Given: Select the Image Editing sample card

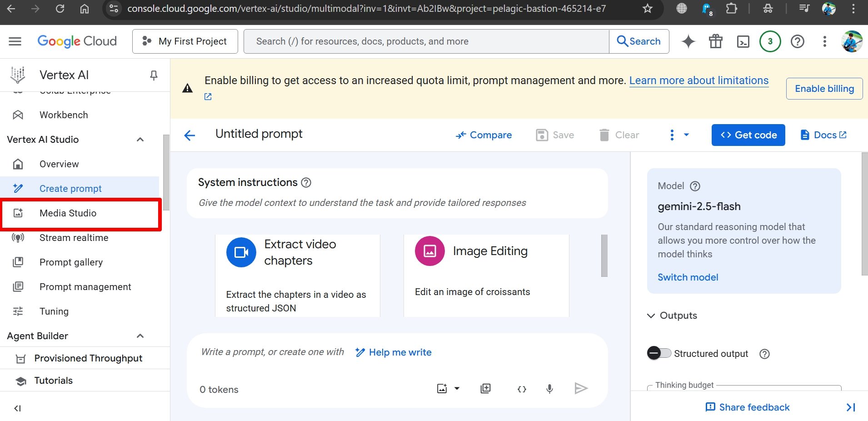Looking at the screenshot, I should [486, 276].
